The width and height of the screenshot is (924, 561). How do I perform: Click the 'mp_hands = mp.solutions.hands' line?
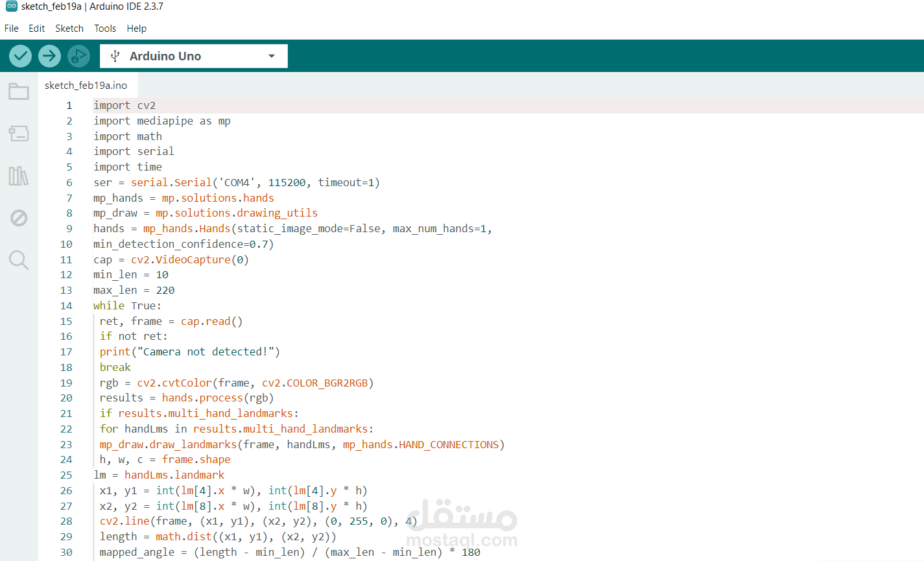click(x=184, y=198)
